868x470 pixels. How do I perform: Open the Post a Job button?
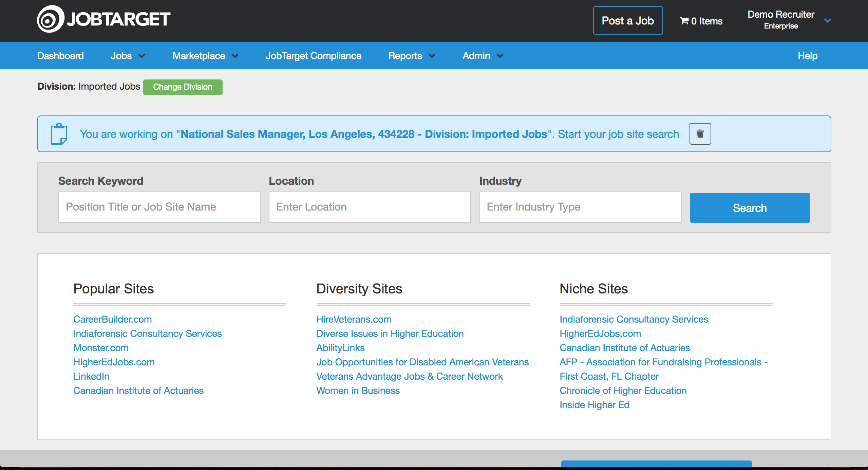click(x=627, y=20)
